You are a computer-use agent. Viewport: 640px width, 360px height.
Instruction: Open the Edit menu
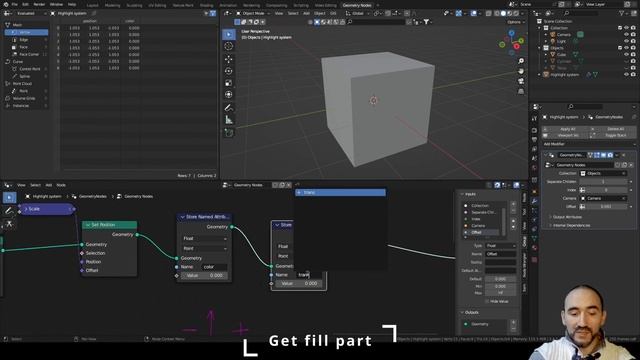point(25,4)
